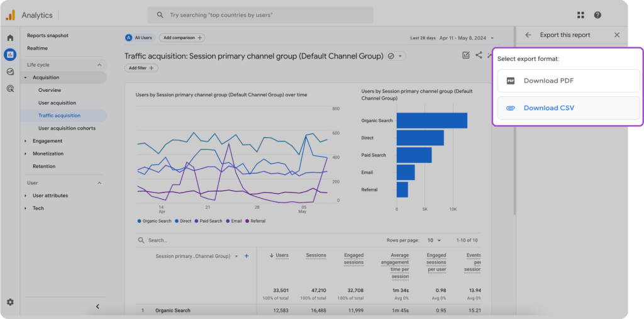
Task: Sort by Sessions column header
Action: pyautogui.click(x=316, y=255)
